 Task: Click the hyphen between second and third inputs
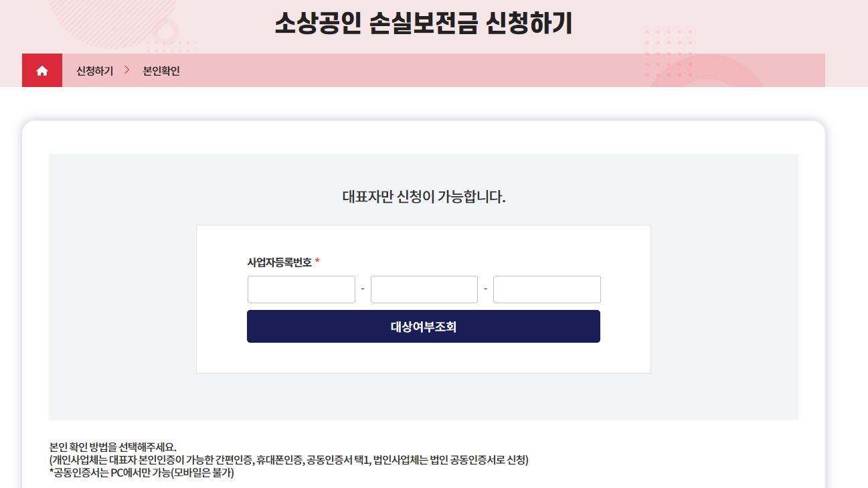tap(485, 289)
